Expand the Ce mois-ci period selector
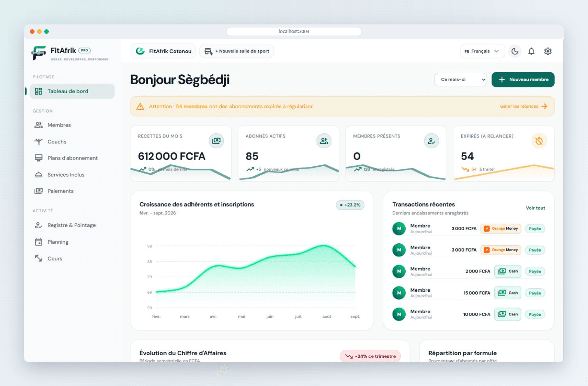 click(460, 80)
